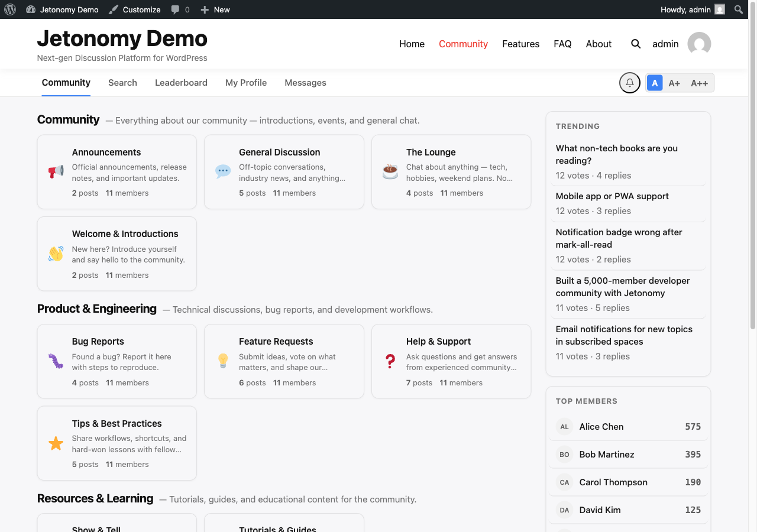
Task: Click the Announcements megaphone icon
Action: [56, 171]
